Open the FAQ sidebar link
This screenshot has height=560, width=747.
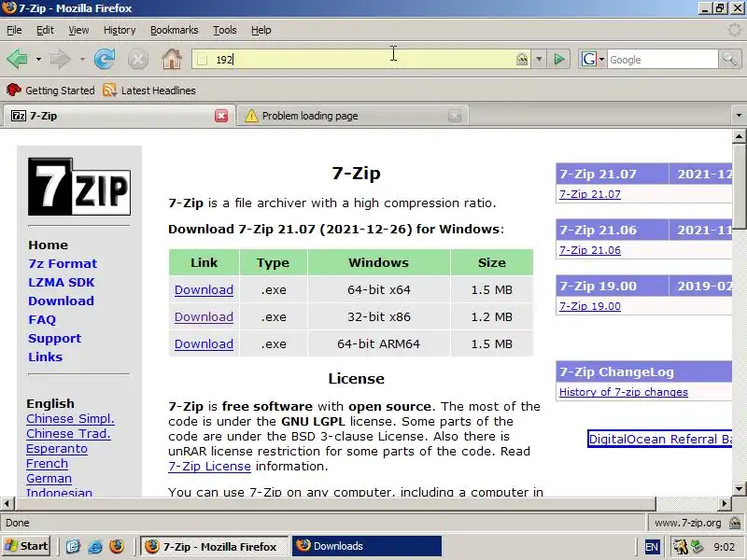tap(42, 319)
